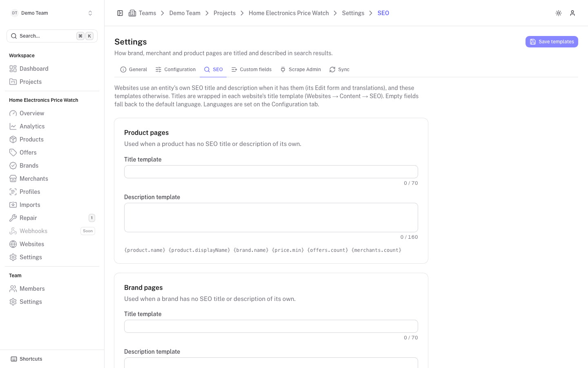Focus Product pages Description template textarea
Image resolution: width=588 pixels, height=368 pixels.
click(271, 218)
